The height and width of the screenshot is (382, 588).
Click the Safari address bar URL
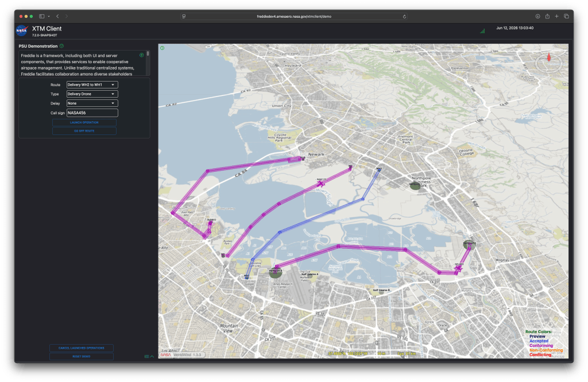coord(294,17)
